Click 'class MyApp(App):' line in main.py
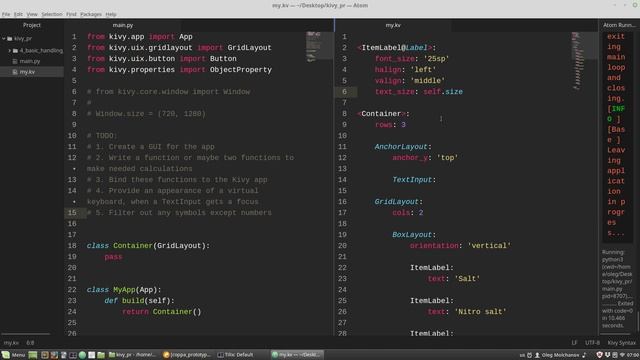 (124, 290)
